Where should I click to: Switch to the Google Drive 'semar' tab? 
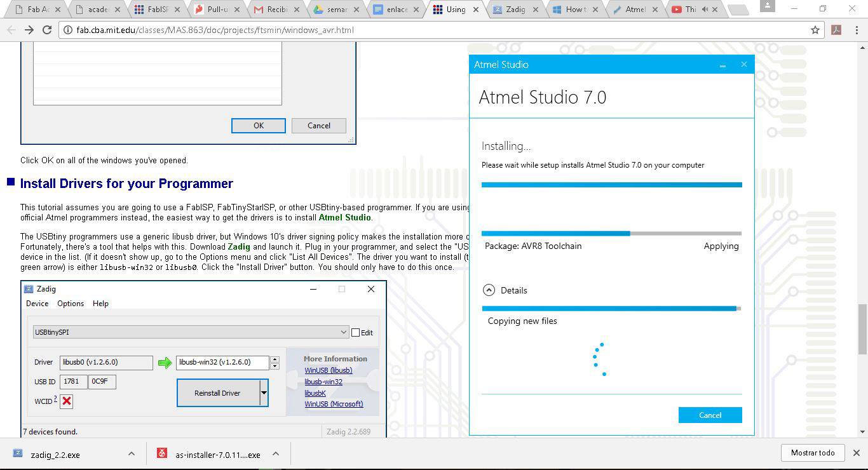pos(337,10)
